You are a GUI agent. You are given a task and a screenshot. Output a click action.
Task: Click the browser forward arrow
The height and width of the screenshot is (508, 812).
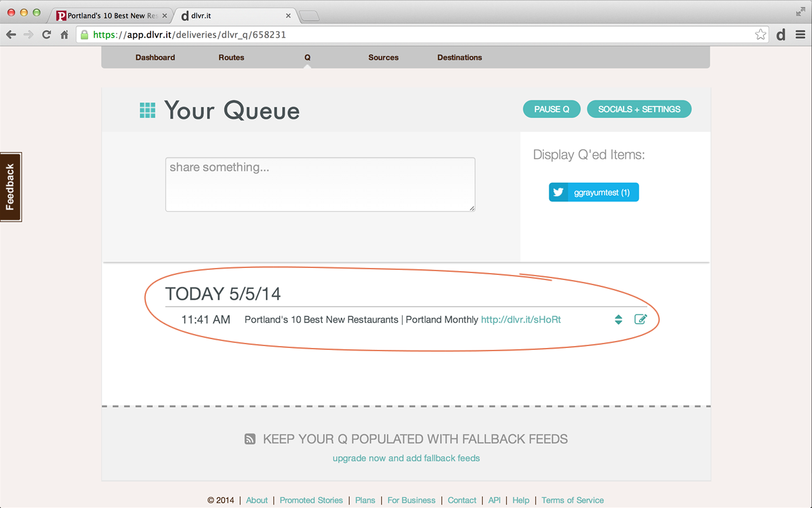(29, 35)
